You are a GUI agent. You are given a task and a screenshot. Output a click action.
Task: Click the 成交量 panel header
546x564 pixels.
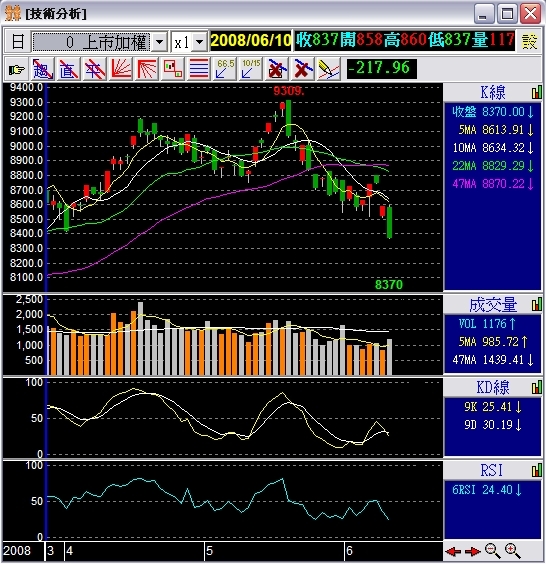(x=493, y=305)
